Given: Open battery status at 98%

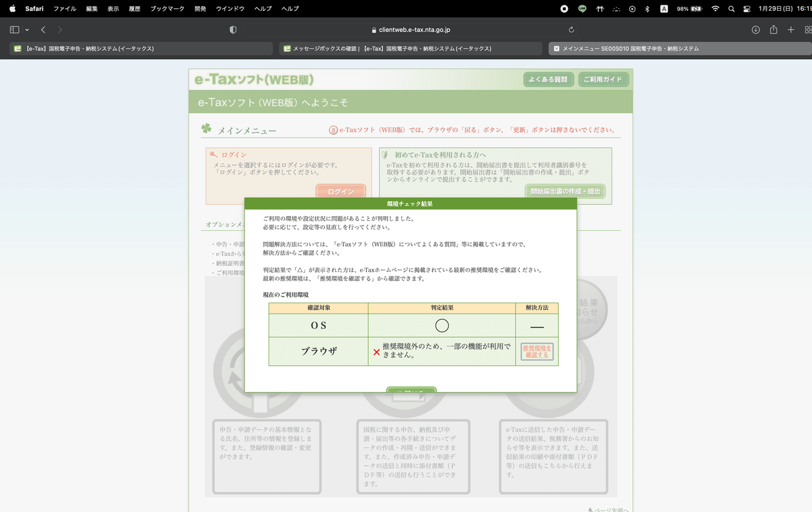Looking at the screenshot, I should tap(690, 9).
